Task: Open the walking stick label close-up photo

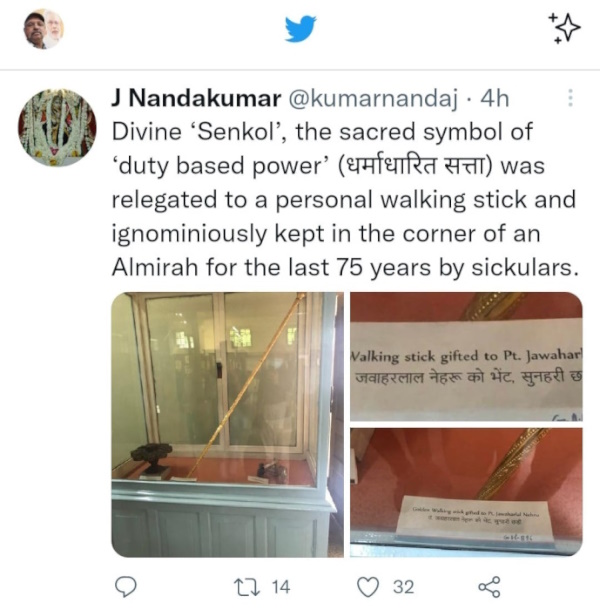Action: point(466,356)
